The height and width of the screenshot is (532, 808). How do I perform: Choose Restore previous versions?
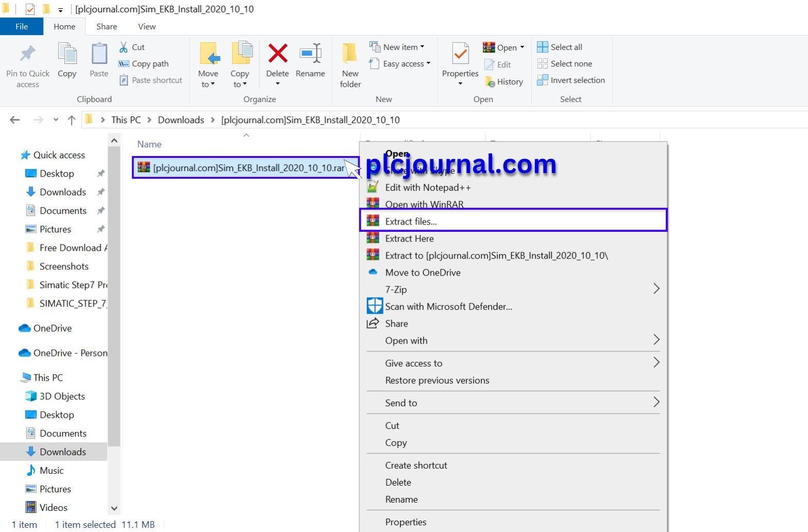tap(513, 380)
